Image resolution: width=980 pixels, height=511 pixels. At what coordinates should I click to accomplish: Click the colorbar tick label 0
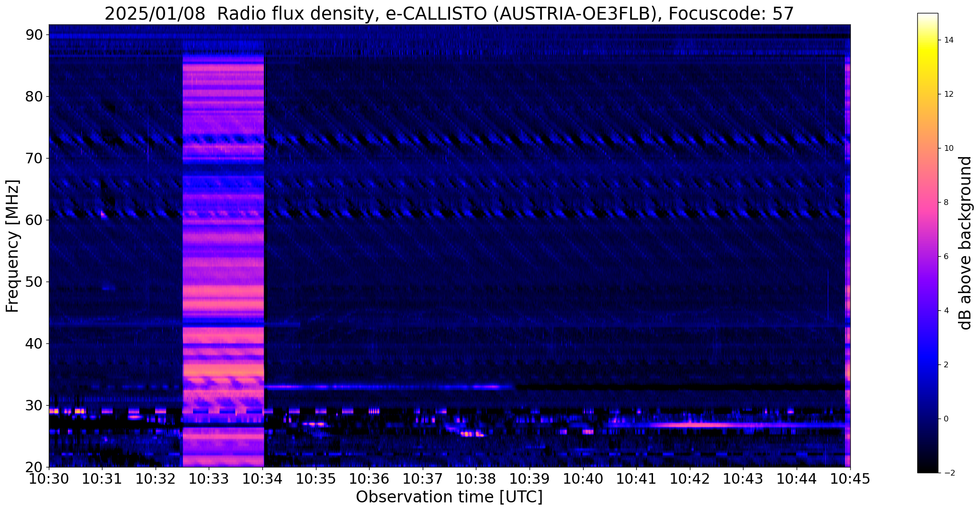pyautogui.click(x=946, y=419)
